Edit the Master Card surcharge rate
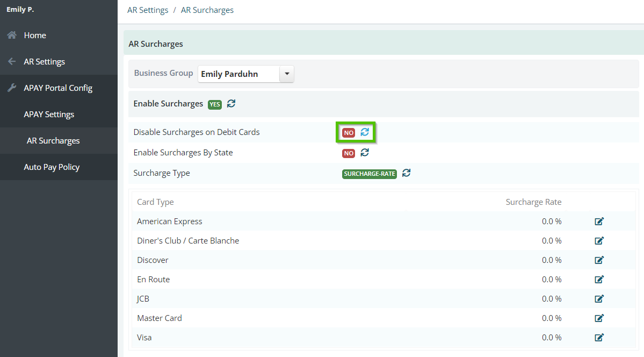The image size is (644, 357). click(x=599, y=318)
